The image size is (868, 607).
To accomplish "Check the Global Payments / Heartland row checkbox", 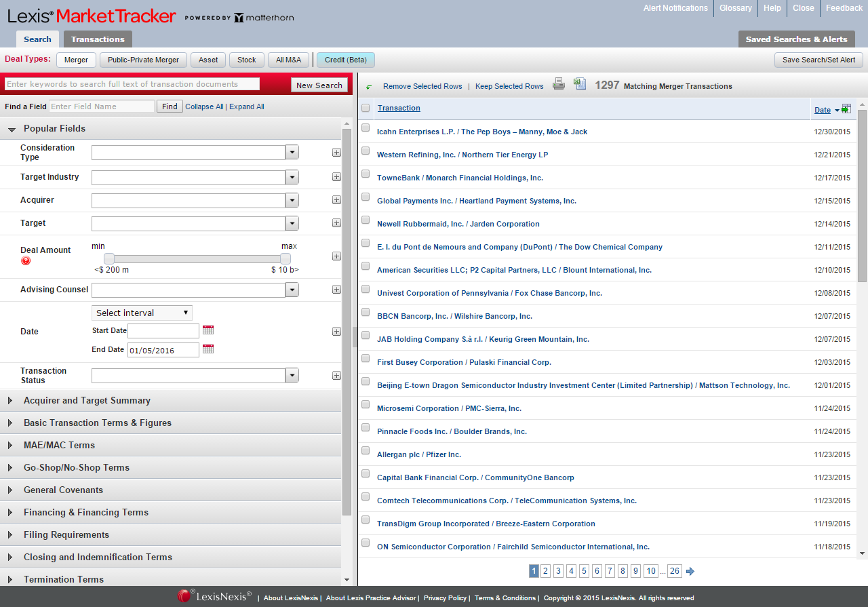I will pyautogui.click(x=366, y=197).
